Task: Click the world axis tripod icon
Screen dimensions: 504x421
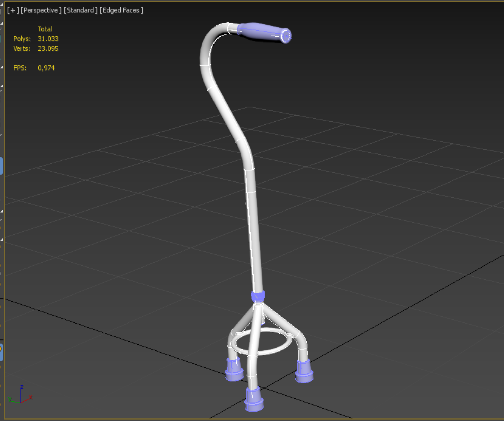Action: [20, 397]
